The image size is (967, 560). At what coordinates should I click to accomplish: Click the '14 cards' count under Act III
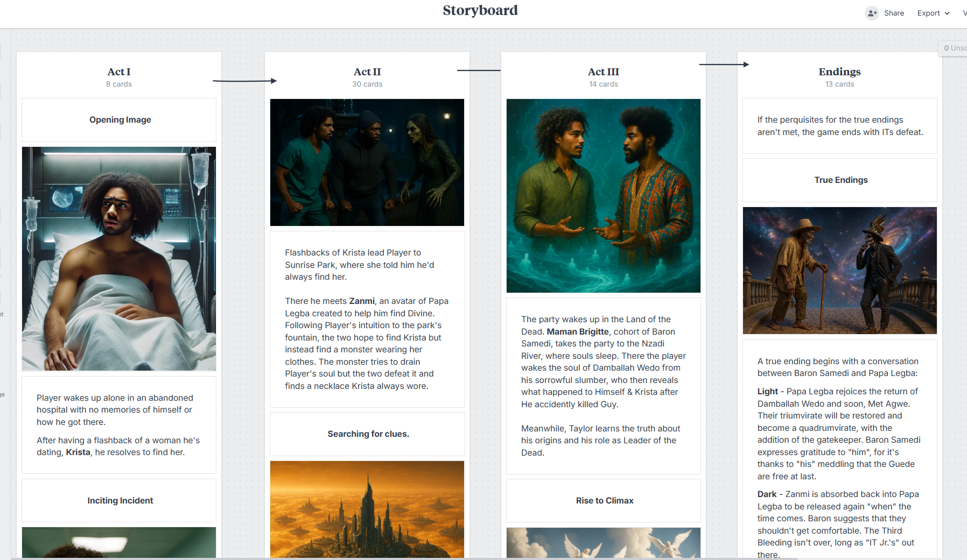pos(604,84)
